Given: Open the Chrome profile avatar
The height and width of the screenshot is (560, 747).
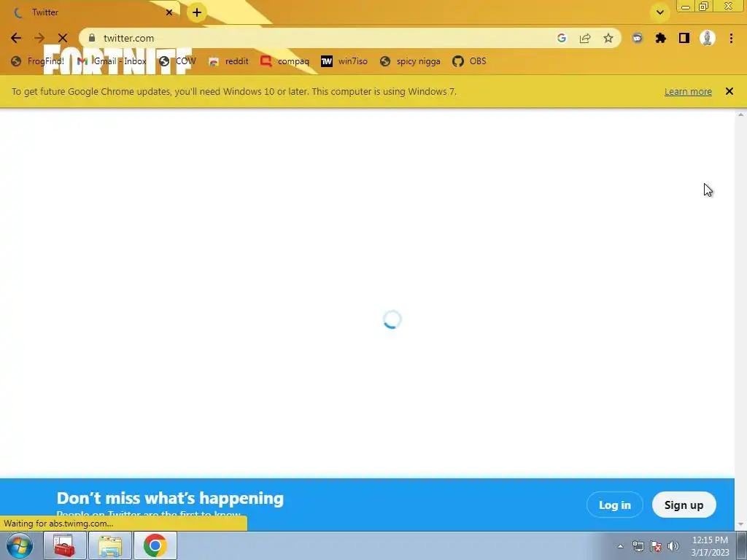Looking at the screenshot, I should (x=708, y=38).
